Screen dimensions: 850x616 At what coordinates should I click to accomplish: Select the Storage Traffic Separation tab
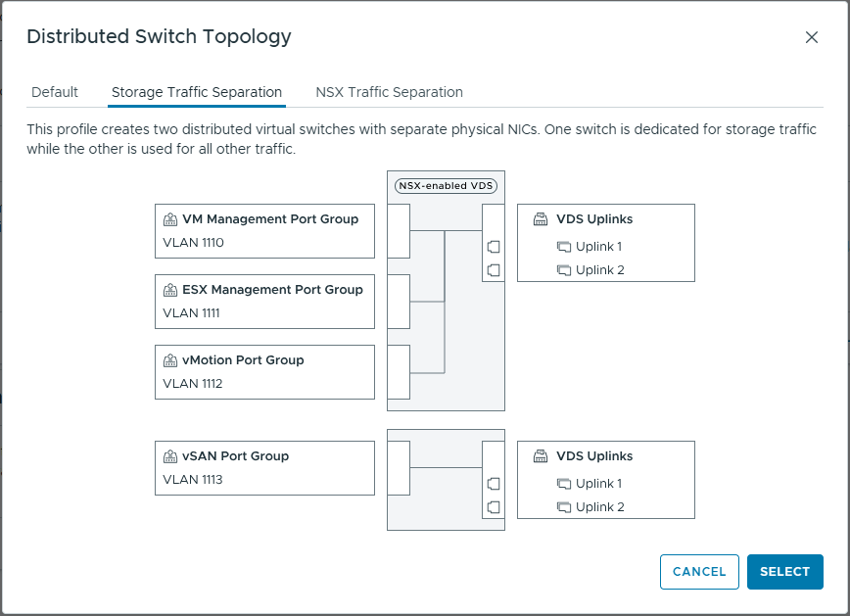coord(197,92)
